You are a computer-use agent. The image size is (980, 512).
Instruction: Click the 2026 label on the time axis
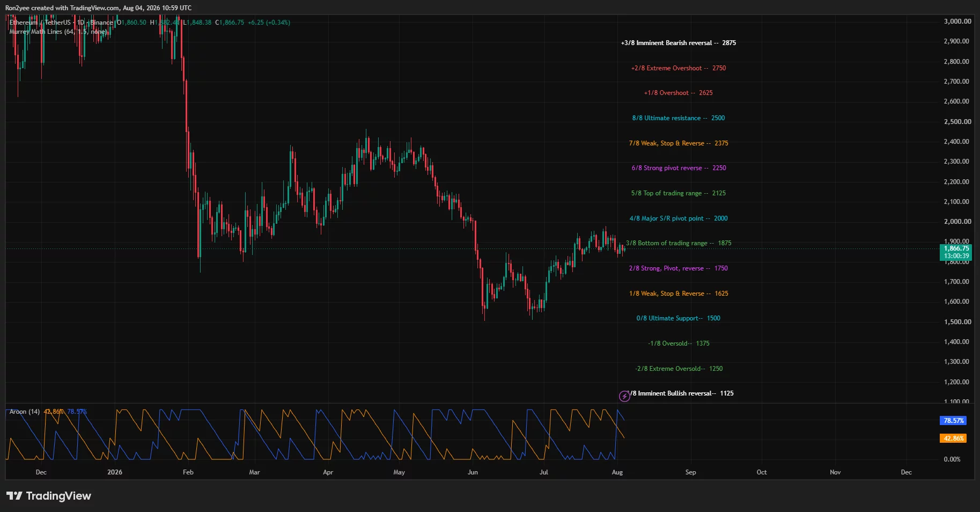coord(115,472)
